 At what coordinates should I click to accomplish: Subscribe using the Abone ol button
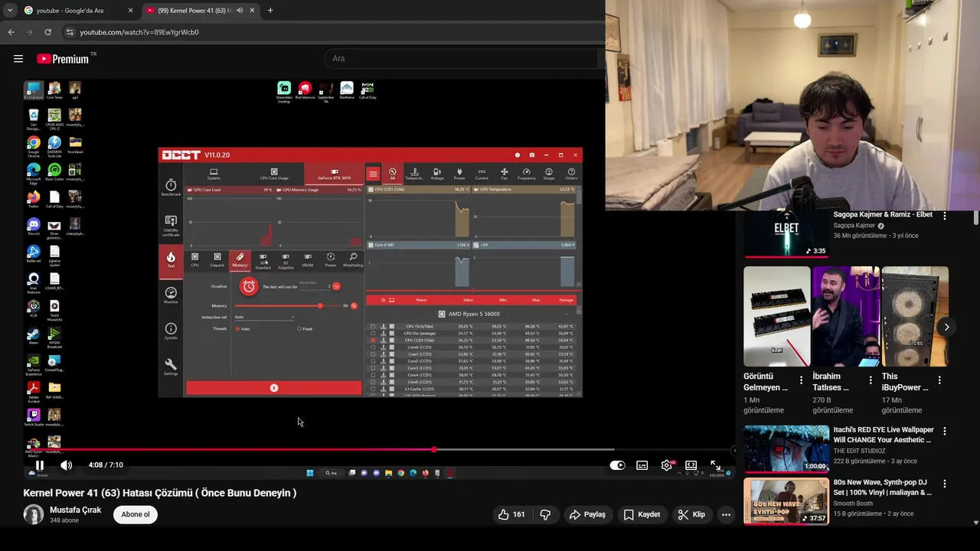[x=136, y=514]
